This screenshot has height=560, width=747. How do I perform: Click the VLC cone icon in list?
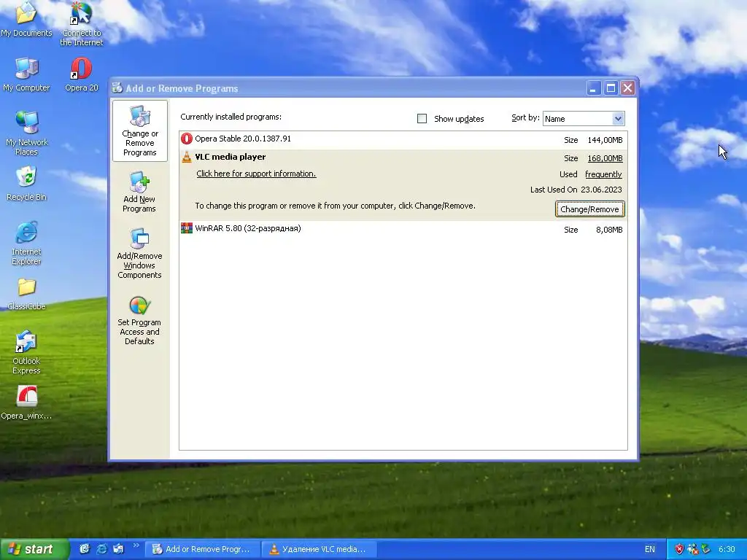pos(187,157)
